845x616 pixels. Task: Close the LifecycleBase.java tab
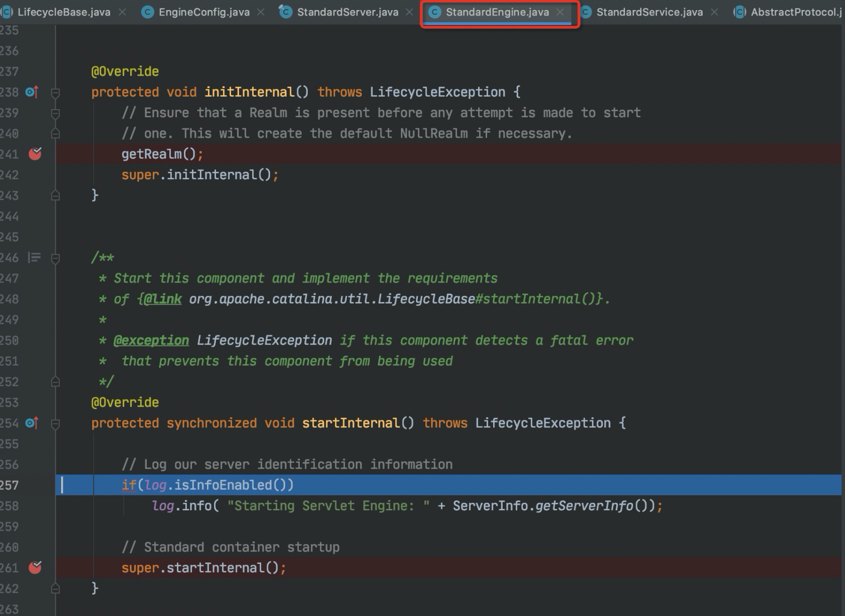point(122,12)
